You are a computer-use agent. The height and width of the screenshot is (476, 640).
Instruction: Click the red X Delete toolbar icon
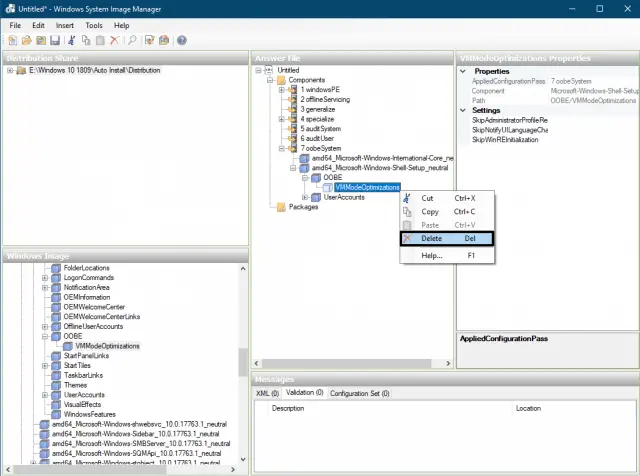pyautogui.click(x=114, y=41)
